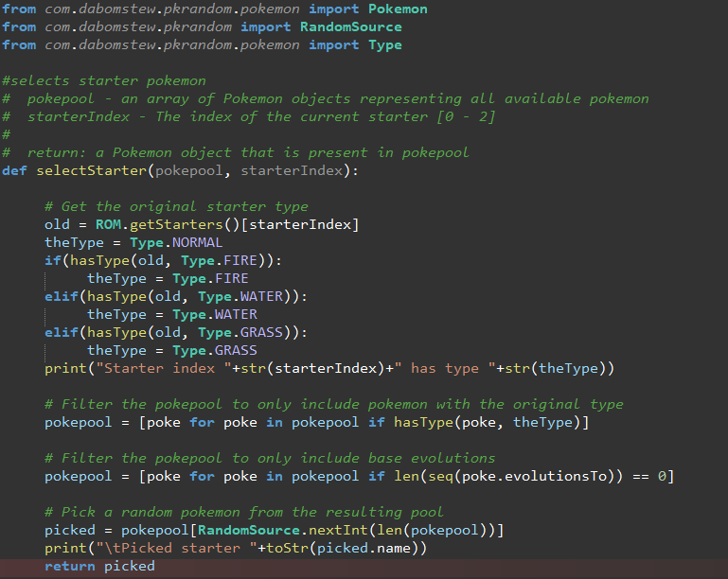Click the string " has type "
Screen dimensions: 728x579
(445, 368)
